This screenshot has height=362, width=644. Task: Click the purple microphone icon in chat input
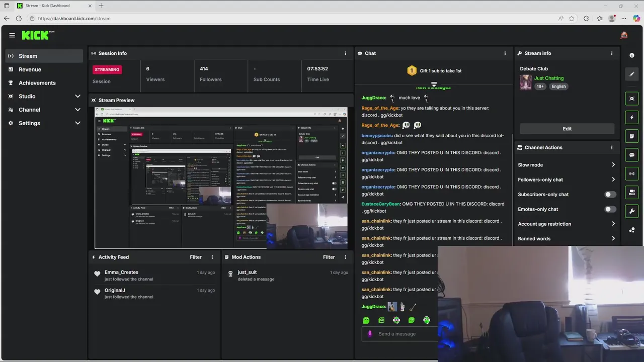pyautogui.click(x=370, y=334)
